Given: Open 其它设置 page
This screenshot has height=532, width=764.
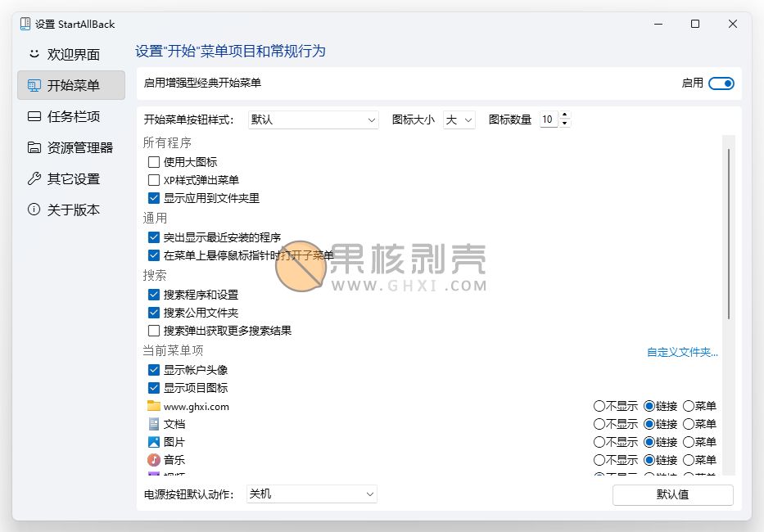Looking at the screenshot, I should coord(71,178).
